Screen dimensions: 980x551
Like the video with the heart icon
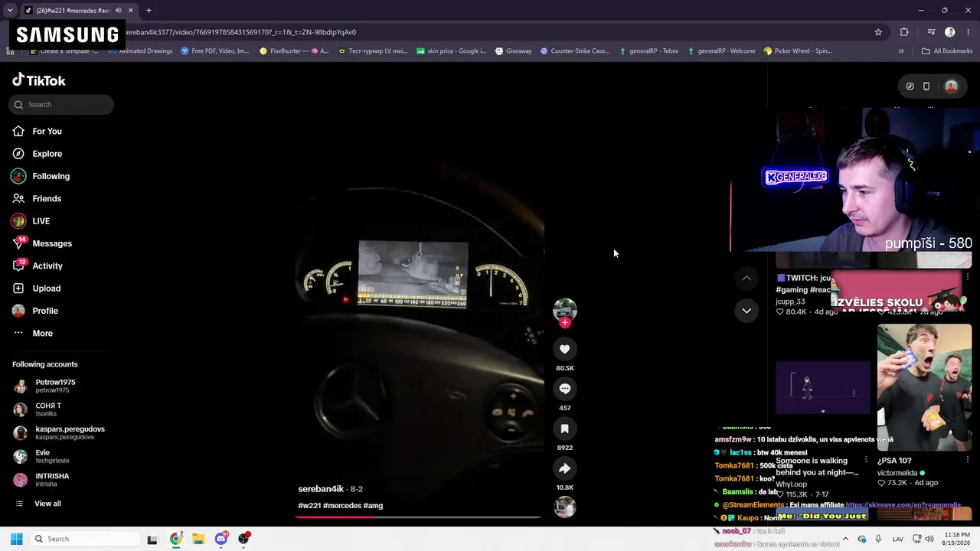pyautogui.click(x=565, y=349)
